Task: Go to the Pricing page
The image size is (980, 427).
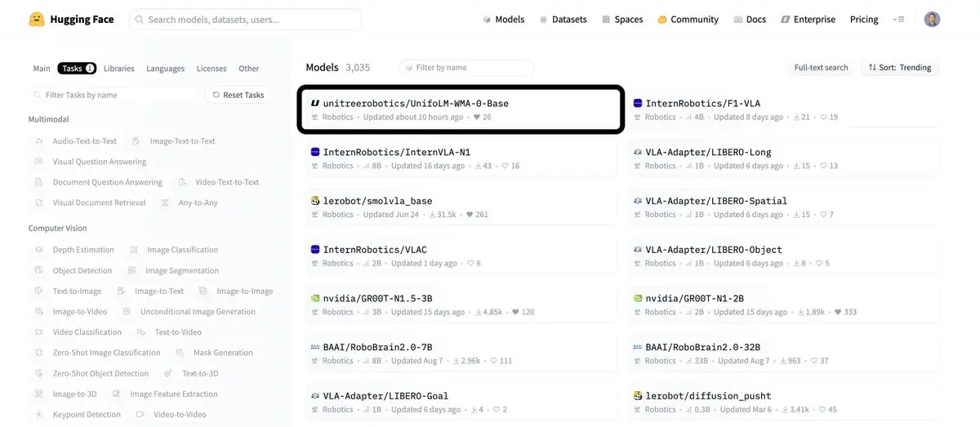Action: point(864,20)
